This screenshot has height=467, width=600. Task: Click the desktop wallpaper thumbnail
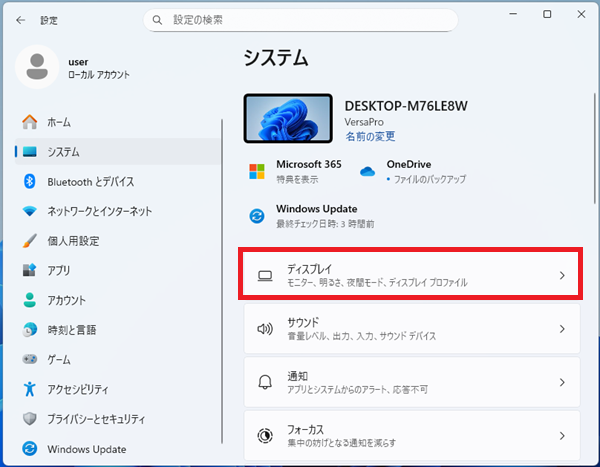click(x=288, y=118)
